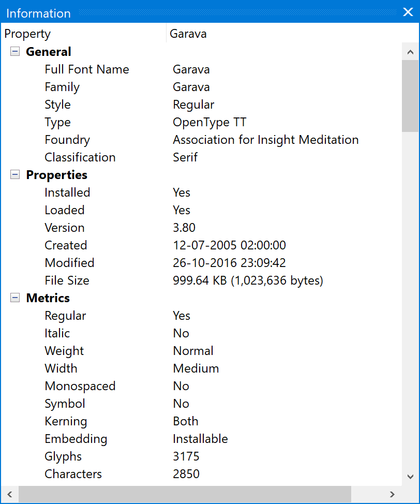
Task: Click the Medium width value
Action: click(196, 368)
